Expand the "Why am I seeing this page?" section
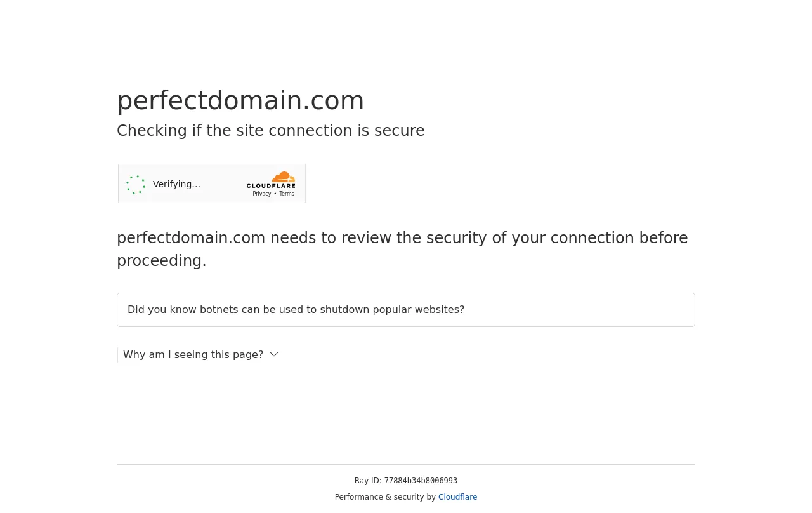Viewport: 812px width, 513px height. pos(193,355)
